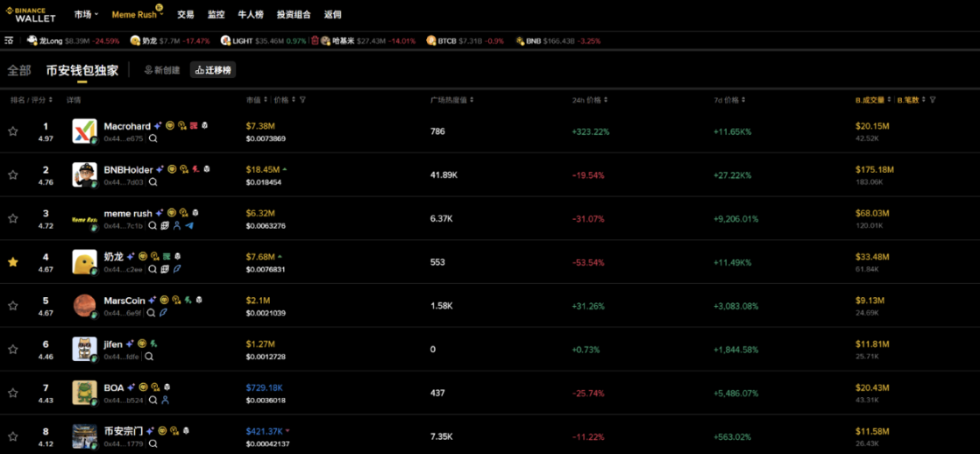The height and width of the screenshot is (454, 980).
Task: Unfavorite 奶龙 with the yellow star
Action: (13, 262)
